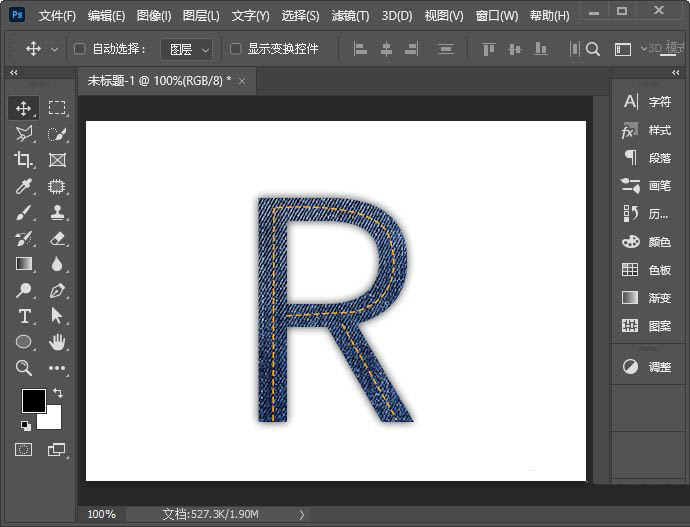The width and height of the screenshot is (690, 527).
Task: Open the workspace switcher dropdown arrow
Action: coord(644,49)
